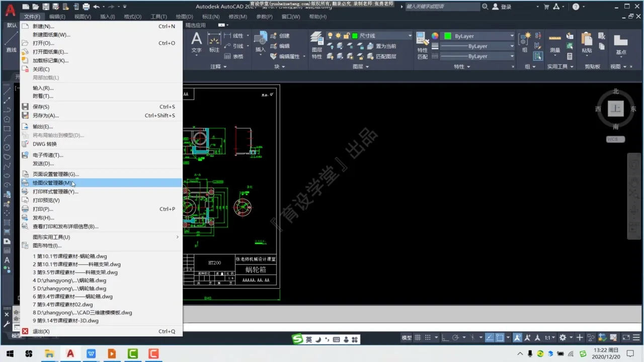Click the Dimension (标注) tool icon

pyautogui.click(x=214, y=42)
